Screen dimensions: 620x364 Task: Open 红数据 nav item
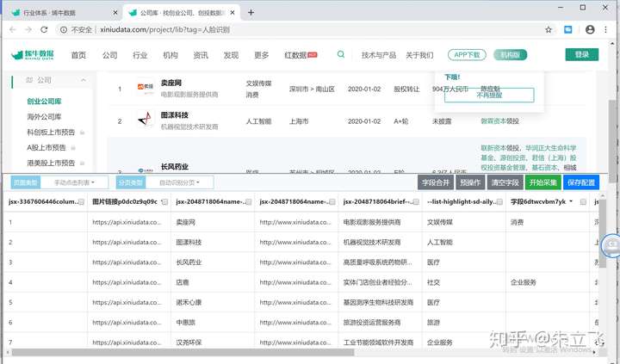(x=301, y=55)
